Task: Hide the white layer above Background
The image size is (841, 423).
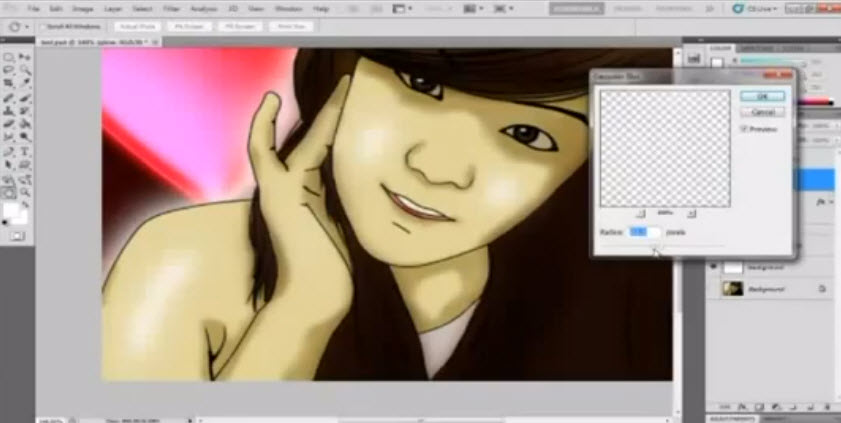Action: [713, 267]
